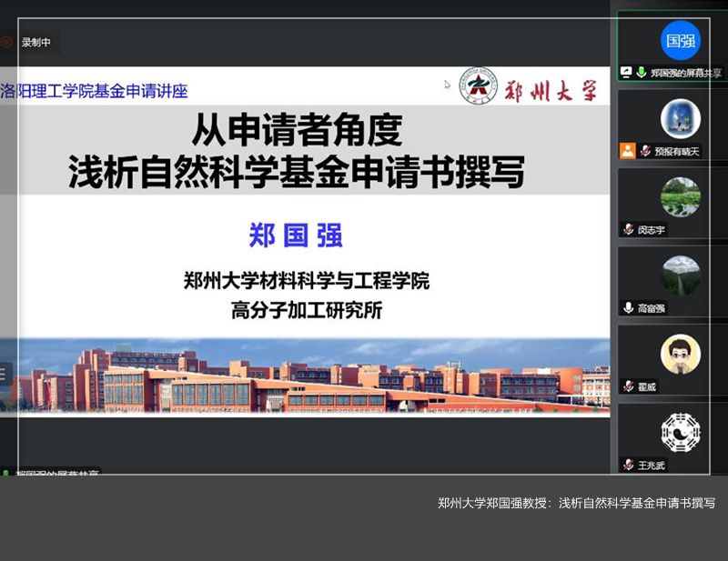Click the red recording indicator icon

(x=7, y=42)
